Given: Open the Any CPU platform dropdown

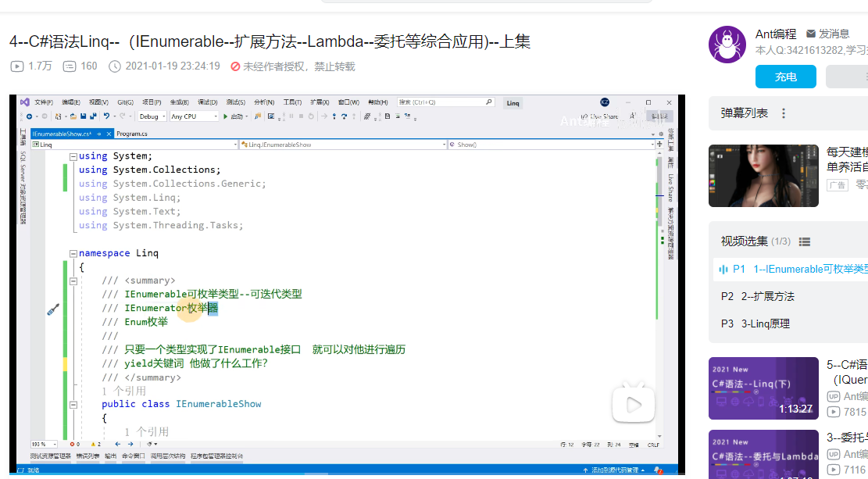Looking at the screenshot, I should 194,116.
